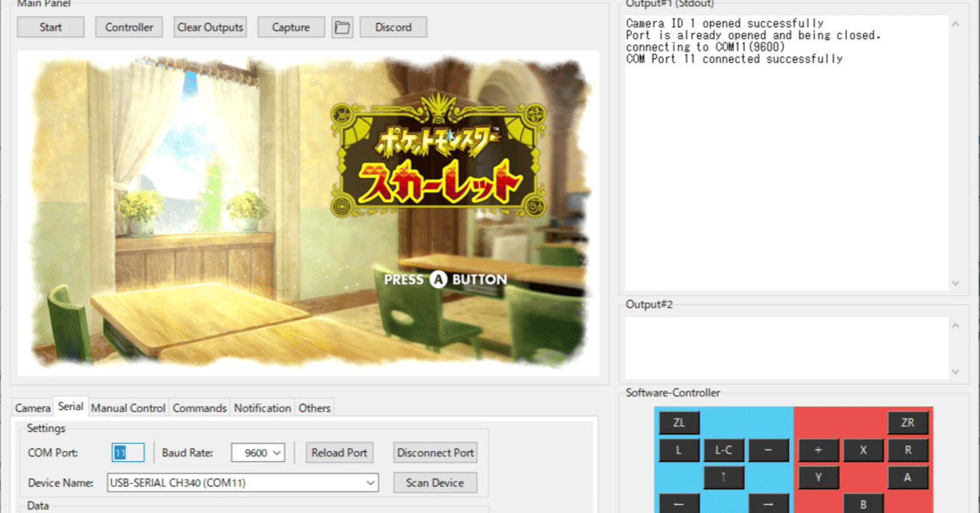Switch to the Camera tab
The height and width of the screenshot is (513, 980).
32,408
